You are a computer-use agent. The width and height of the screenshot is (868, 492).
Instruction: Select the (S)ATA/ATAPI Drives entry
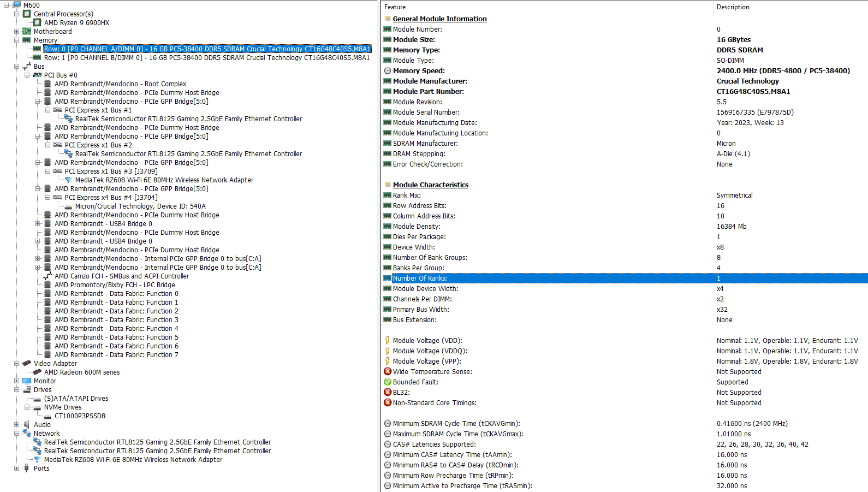[x=76, y=398]
